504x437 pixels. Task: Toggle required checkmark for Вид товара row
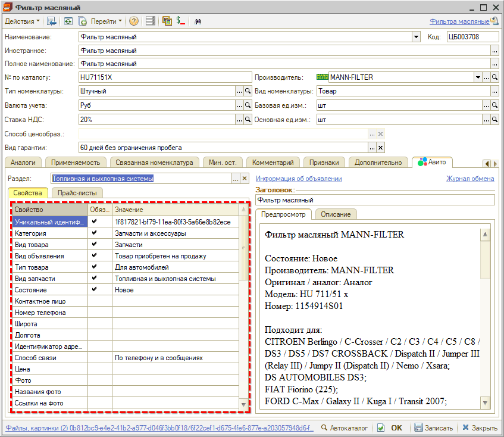[94, 245]
